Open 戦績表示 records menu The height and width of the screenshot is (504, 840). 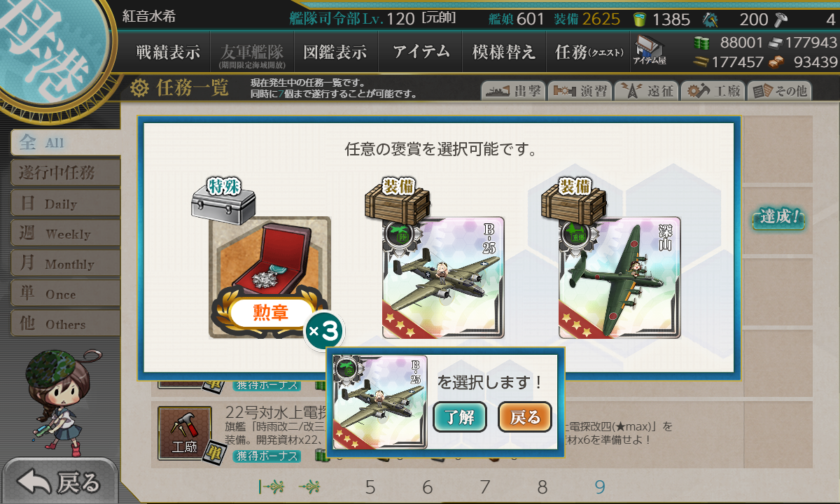168,52
